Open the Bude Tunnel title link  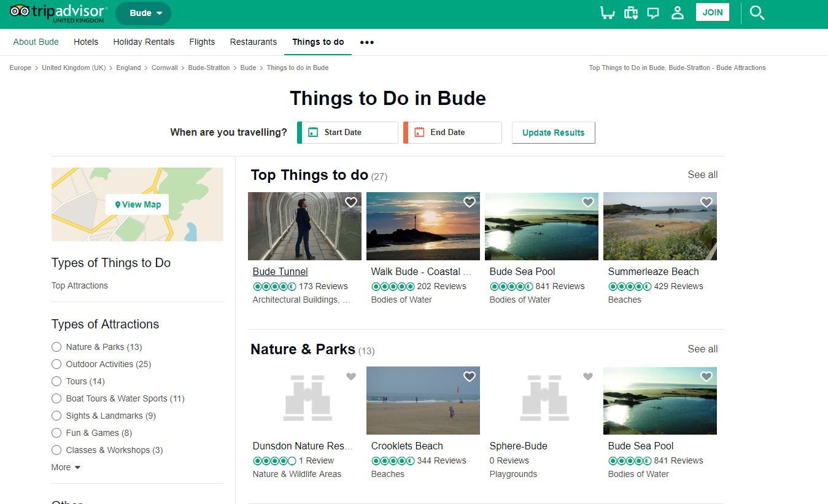(281, 271)
